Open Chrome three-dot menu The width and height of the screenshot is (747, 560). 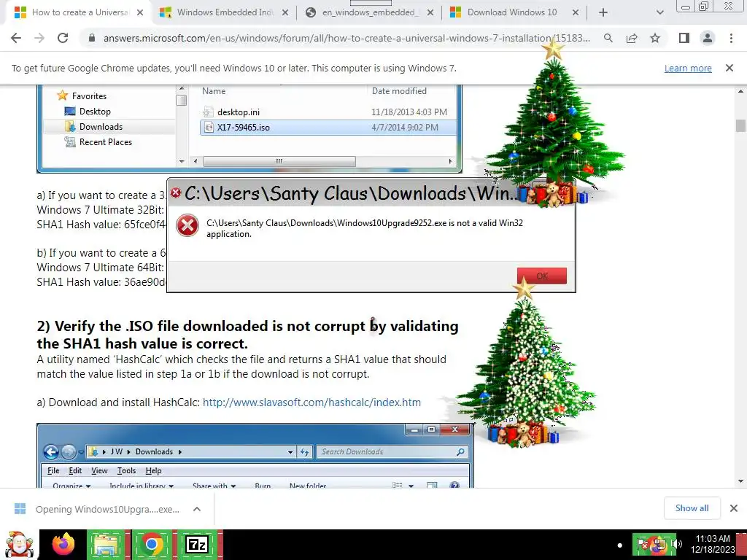[x=731, y=38]
